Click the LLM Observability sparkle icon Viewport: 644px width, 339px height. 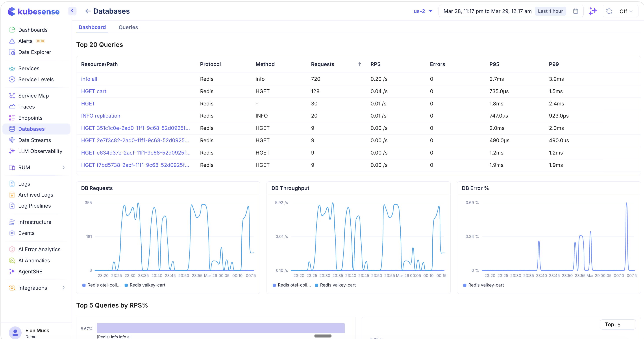tap(12, 151)
